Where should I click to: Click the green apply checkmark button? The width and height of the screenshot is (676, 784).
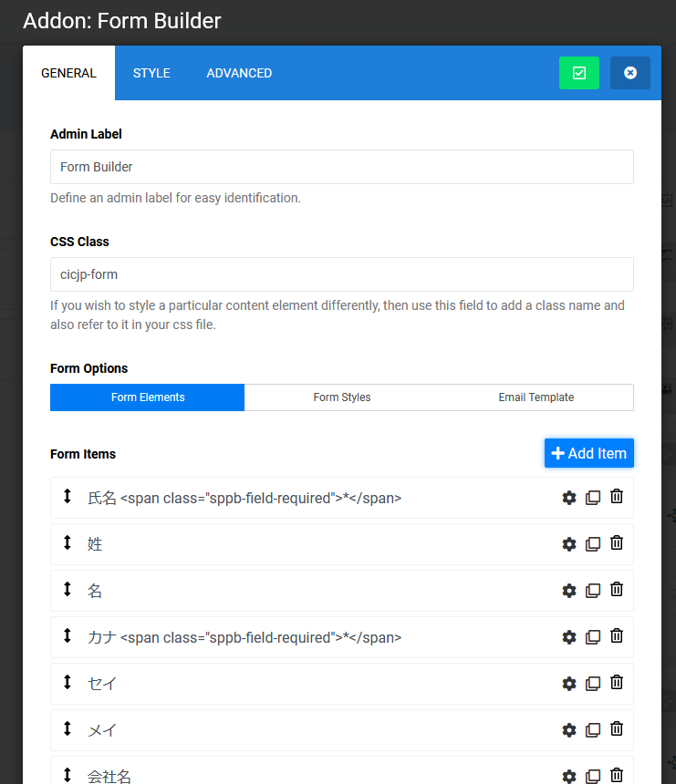[x=579, y=73]
